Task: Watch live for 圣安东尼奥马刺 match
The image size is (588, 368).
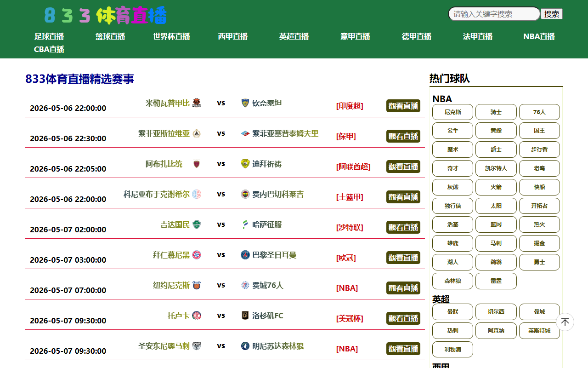Action: 403,349
